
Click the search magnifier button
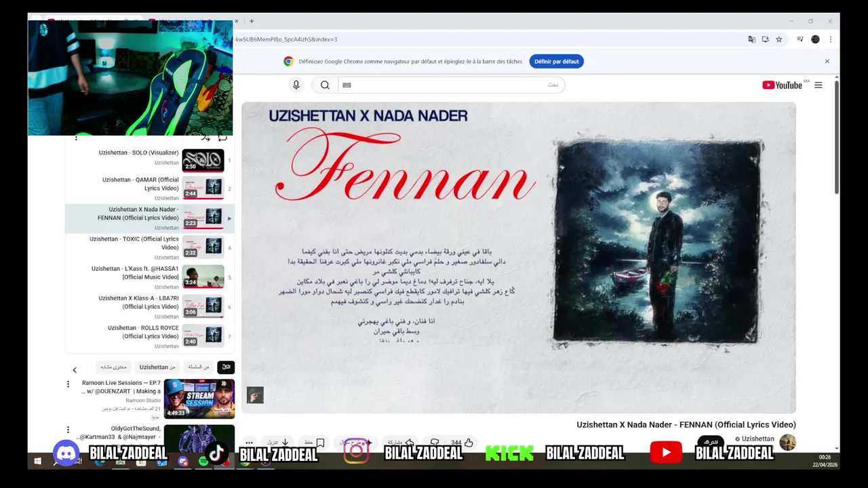[x=325, y=85]
